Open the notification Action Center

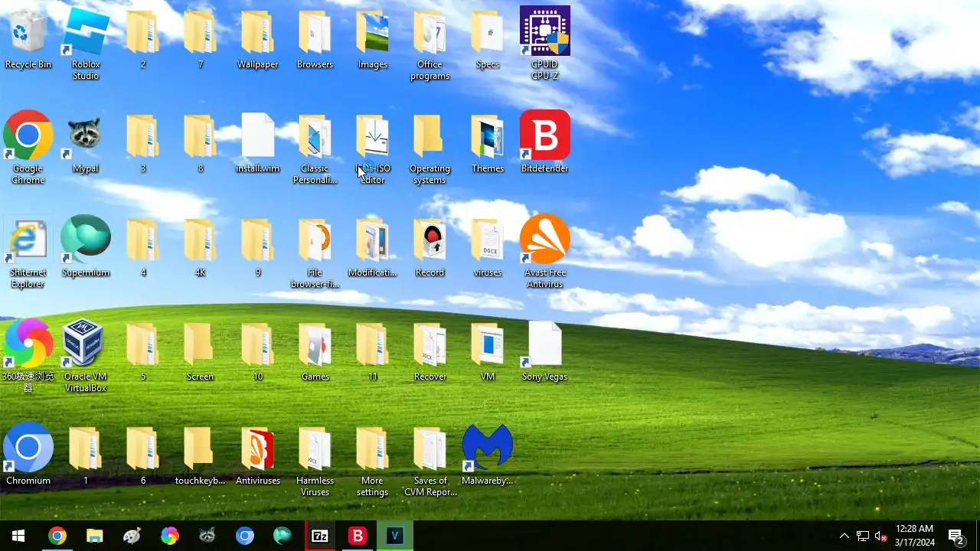[956, 536]
